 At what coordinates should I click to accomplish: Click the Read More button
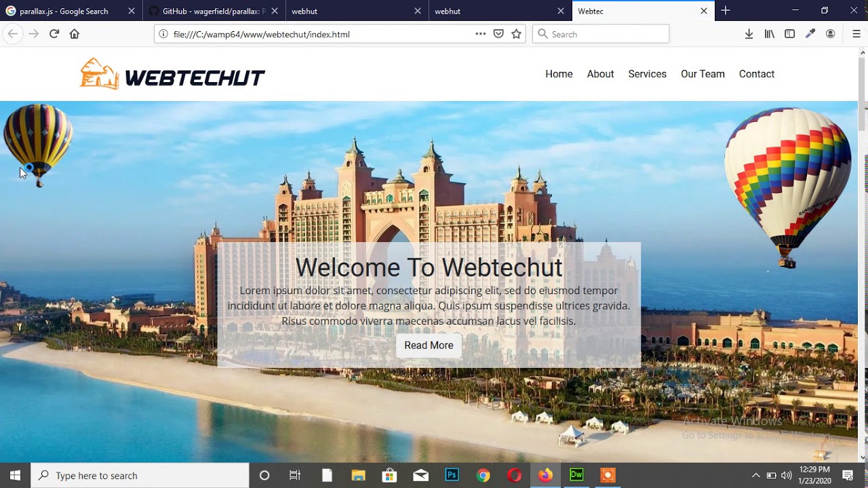coord(429,345)
